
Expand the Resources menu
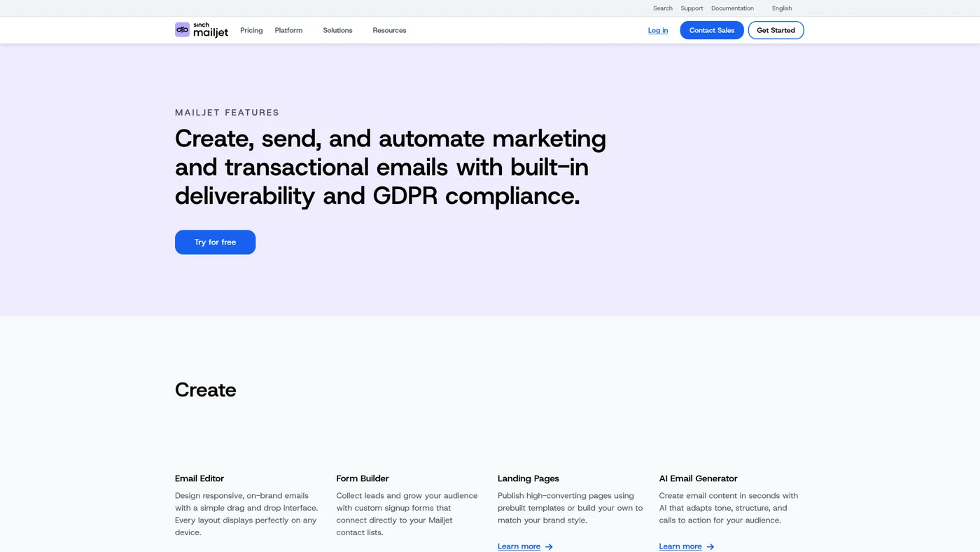coord(389,30)
